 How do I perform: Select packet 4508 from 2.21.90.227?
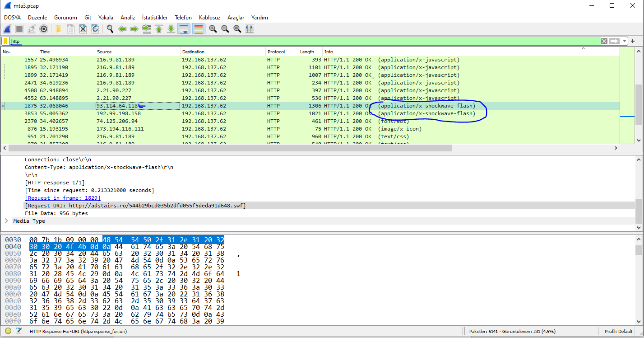point(310,90)
